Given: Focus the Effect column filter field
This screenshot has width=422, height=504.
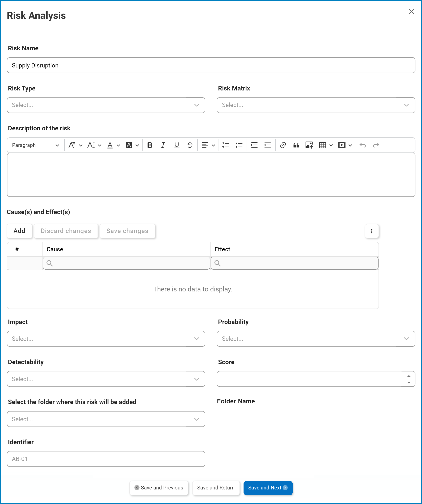Looking at the screenshot, I should [294, 263].
